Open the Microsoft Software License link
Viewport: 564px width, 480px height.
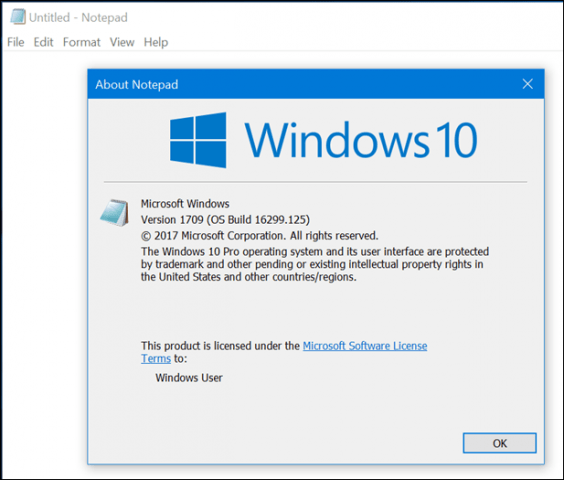(x=365, y=346)
